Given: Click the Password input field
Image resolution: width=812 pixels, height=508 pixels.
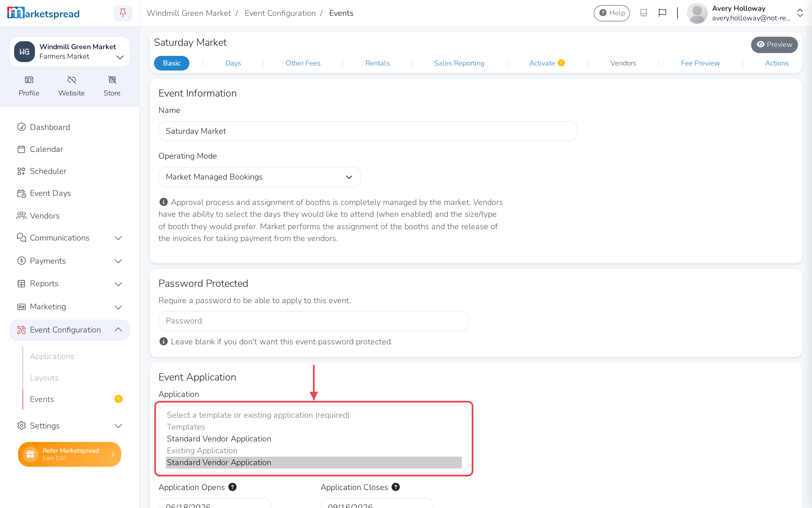Looking at the screenshot, I should [314, 321].
